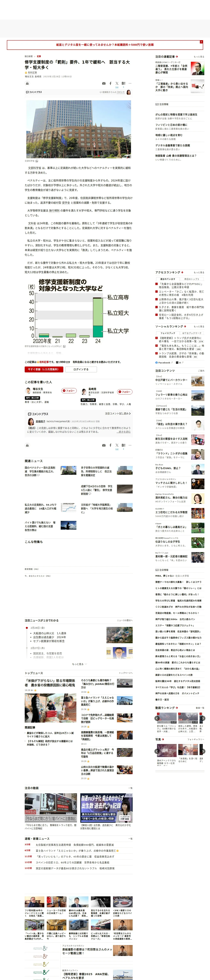
Task: Open アクセスランキング red arrow
Action: (182, 272)
